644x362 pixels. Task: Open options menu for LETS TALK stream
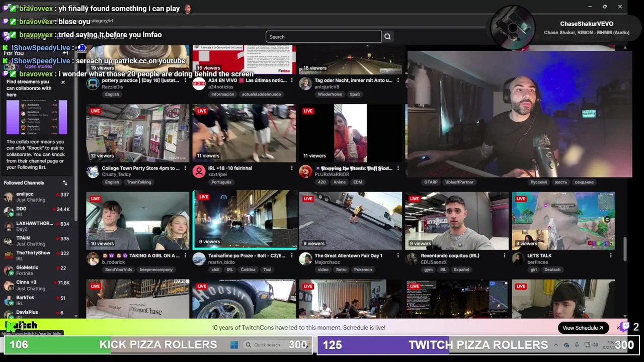click(611, 256)
